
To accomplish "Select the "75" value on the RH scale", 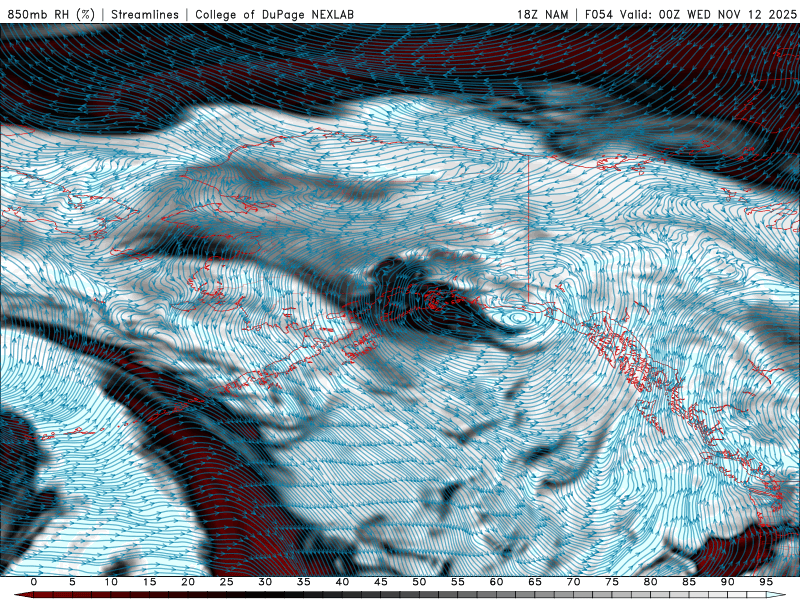I will 612,582.
